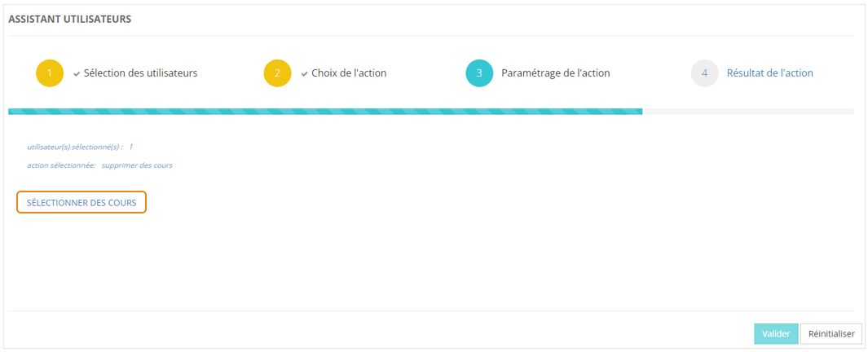
Task: Click the yellow step 2 circle
Action: pyautogui.click(x=277, y=73)
